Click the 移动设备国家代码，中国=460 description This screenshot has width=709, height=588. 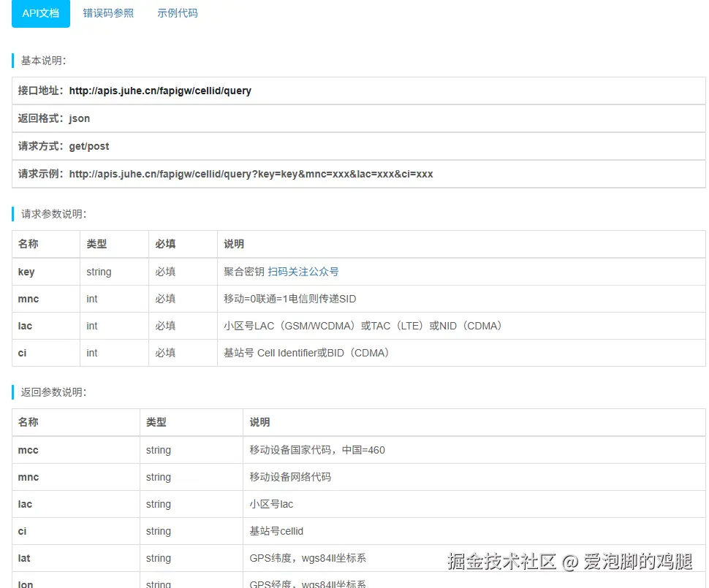(317, 450)
